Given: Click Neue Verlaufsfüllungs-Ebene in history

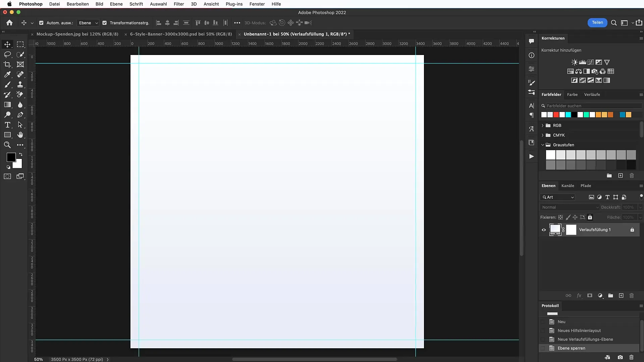Looking at the screenshot, I should coord(585,339).
